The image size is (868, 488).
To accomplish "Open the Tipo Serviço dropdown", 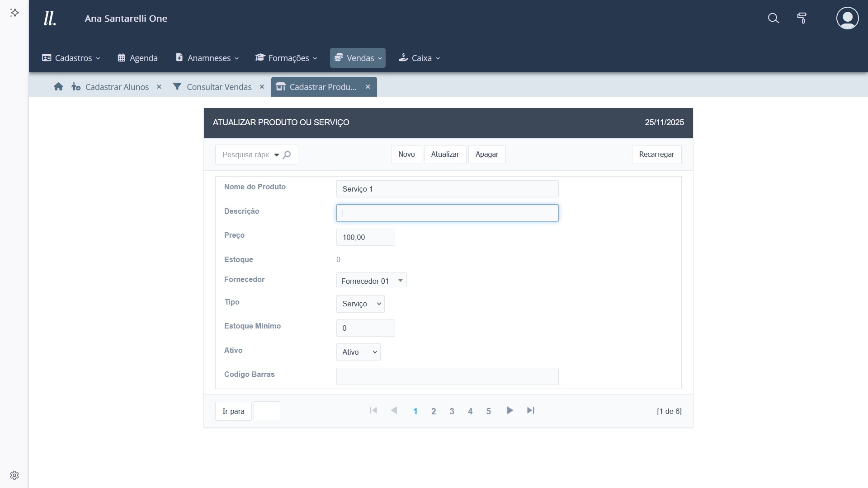I will click(x=360, y=304).
